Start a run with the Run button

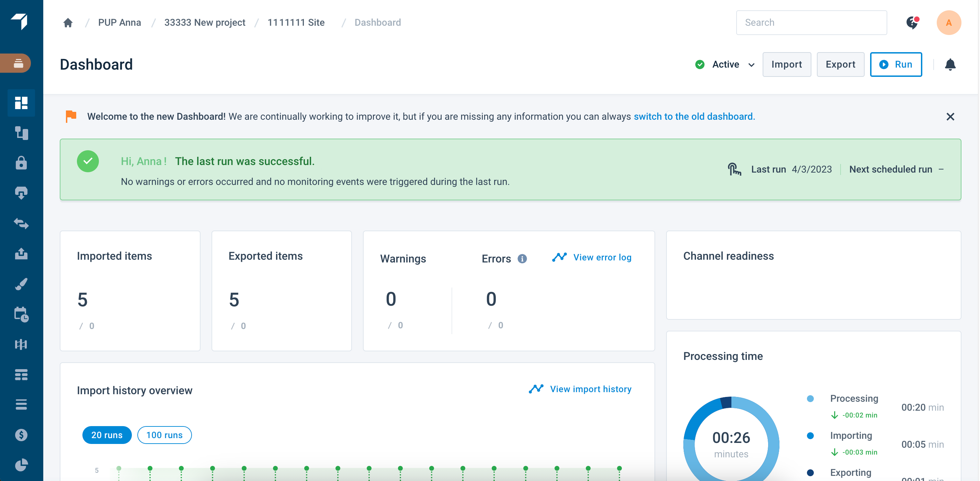(x=896, y=64)
